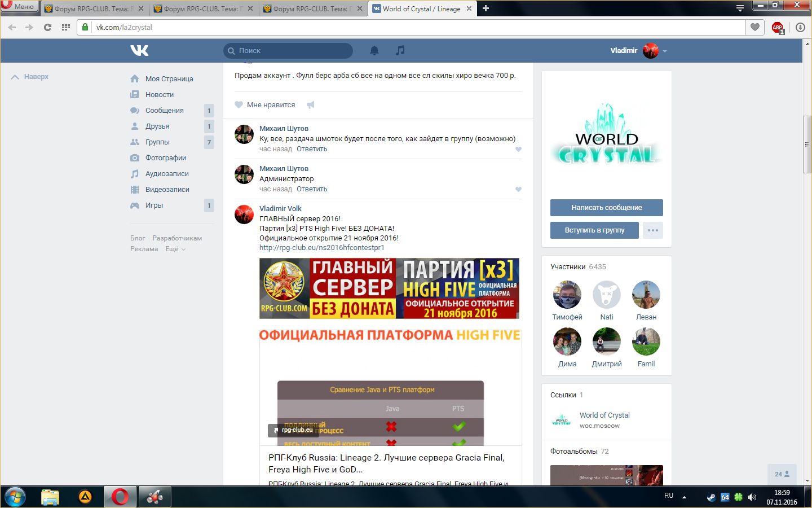The height and width of the screenshot is (508, 812).
Task: Open the three-dots group actions menu
Action: pos(653,230)
